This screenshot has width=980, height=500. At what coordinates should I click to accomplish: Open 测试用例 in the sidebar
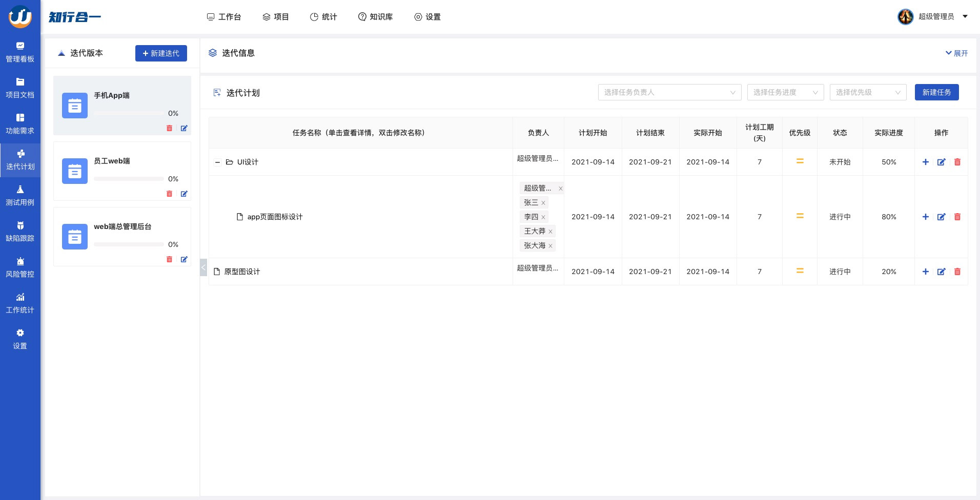[20, 196]
